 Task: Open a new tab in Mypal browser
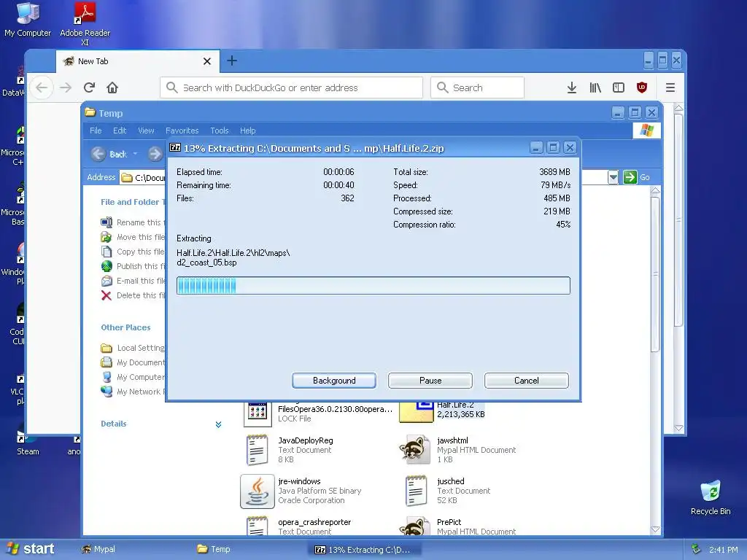pos(232,61)
